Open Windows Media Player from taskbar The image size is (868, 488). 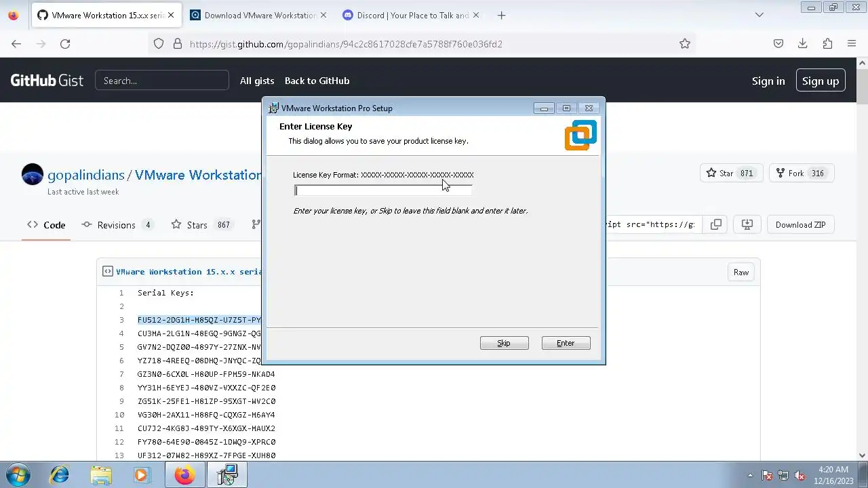coord(141,474)
